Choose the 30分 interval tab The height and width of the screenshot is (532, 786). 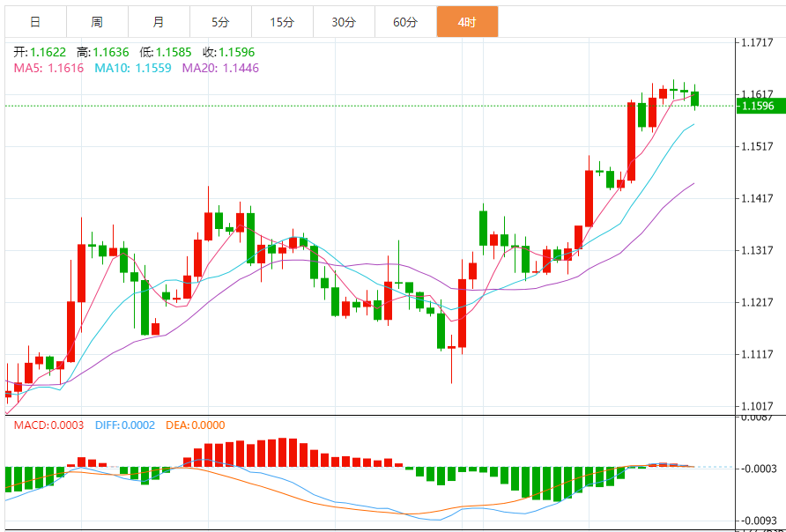344,22
